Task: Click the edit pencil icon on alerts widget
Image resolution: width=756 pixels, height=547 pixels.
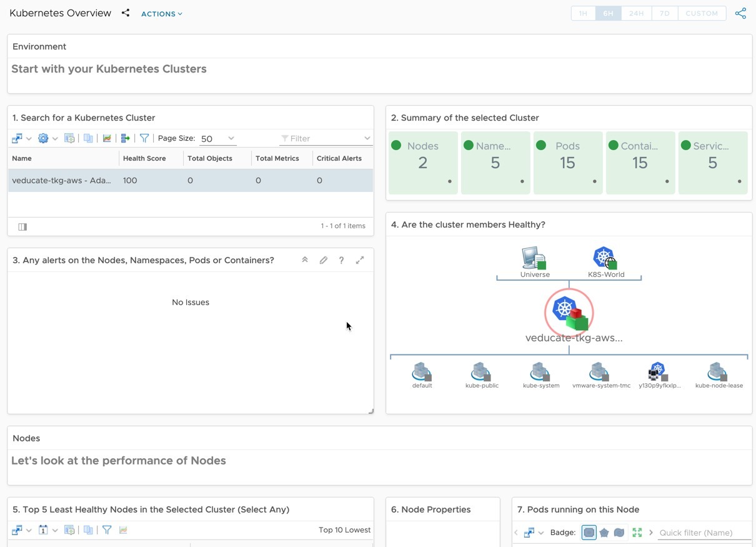Action: coord(323,260)
